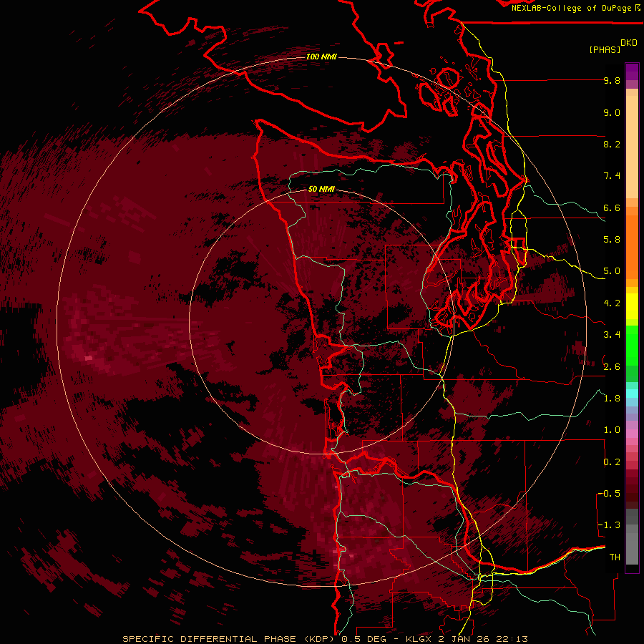Screen dimensions: 644x644
Task: Click the 3.4 value on color scale
Action: (x=612, y=335)
